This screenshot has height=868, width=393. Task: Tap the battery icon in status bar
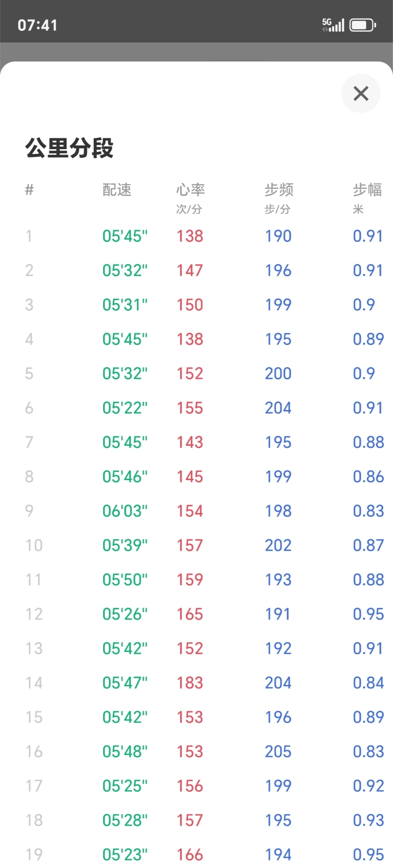363,25
